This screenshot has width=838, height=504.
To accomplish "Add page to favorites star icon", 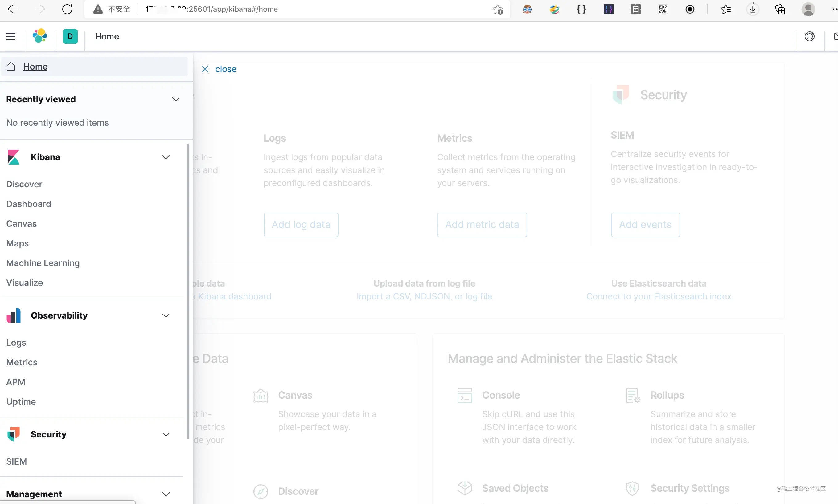I will point(498,10).
